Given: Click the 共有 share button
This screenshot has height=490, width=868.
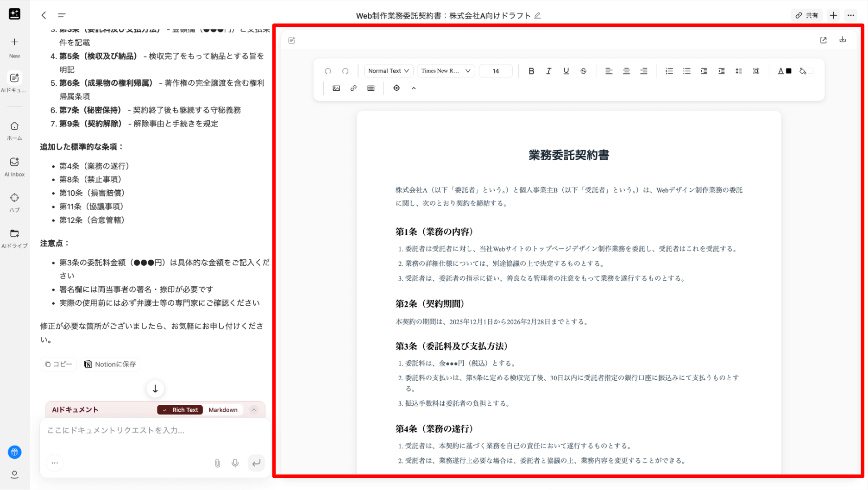Looking at the screenshot, I should 807,15.
